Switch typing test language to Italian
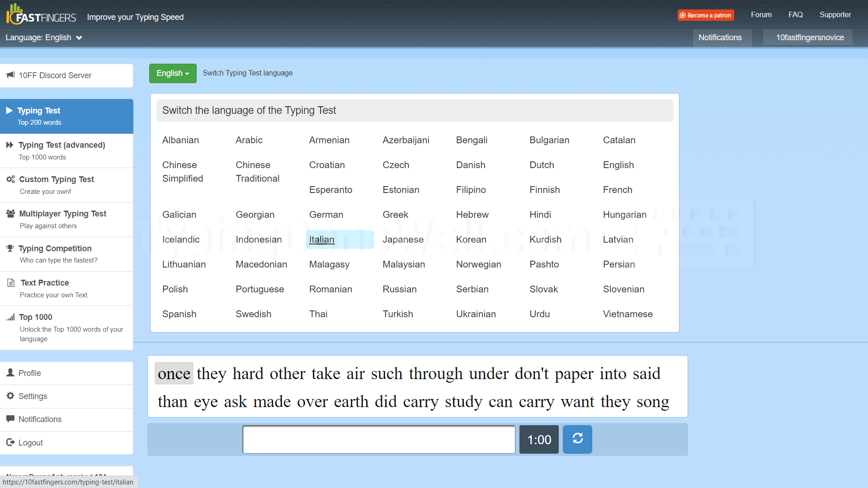The image size is (868, 488). 321,239
